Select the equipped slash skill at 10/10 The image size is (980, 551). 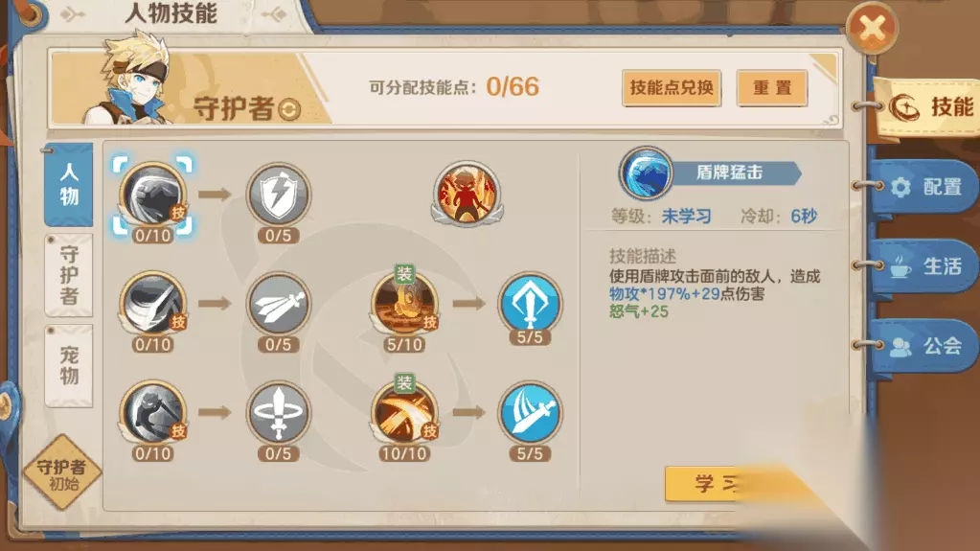404,413
